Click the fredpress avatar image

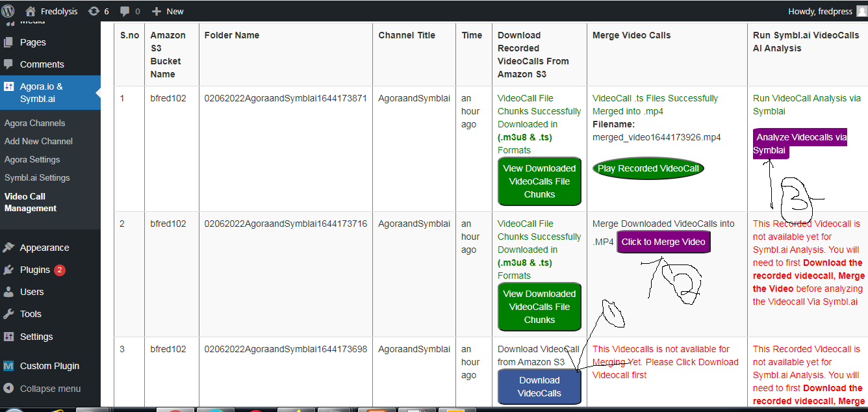tap(862, 11)
